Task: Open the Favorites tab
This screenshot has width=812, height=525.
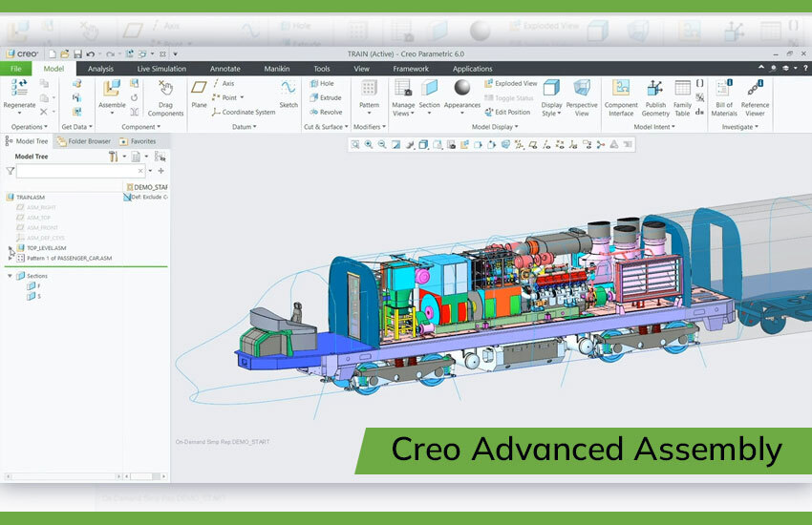Action: click(x=138, y=140)
